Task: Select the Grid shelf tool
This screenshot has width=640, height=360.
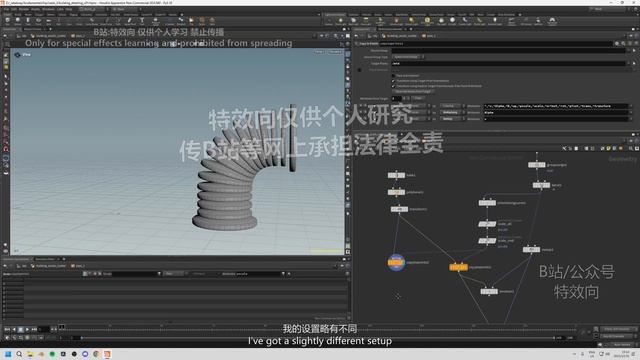Action: [48, 20]
